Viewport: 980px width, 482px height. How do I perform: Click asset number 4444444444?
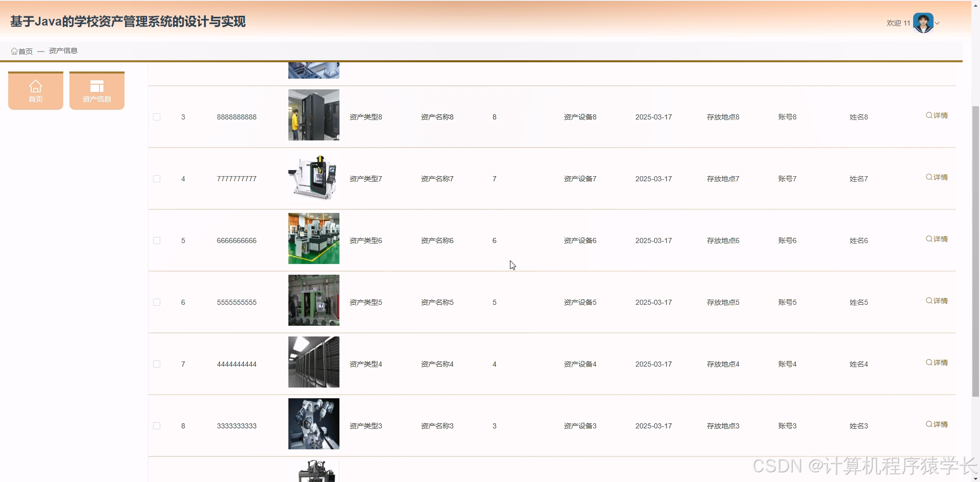237,364
